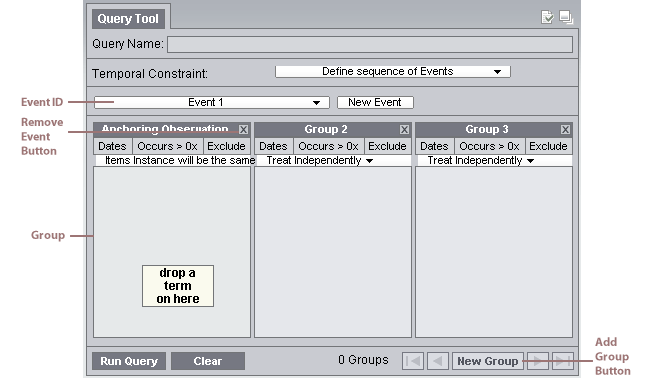Click the '0 Groups' status text
This screenshot has width=649, height=378.
[x=363, y=360]
